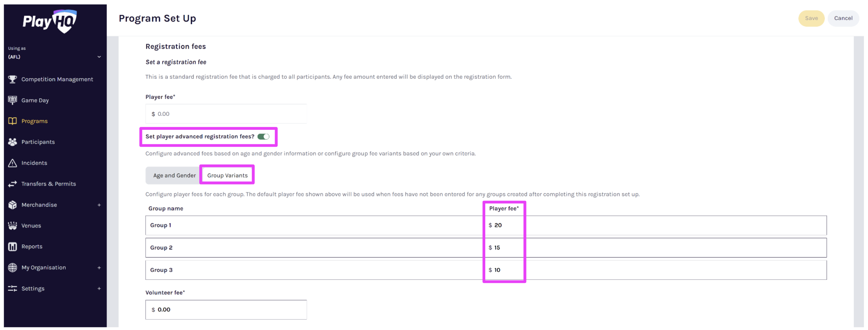Image resolution: width=868 pixels, height=330 pixels.
Task: Click the Save button
Action: tap(811, 18)
